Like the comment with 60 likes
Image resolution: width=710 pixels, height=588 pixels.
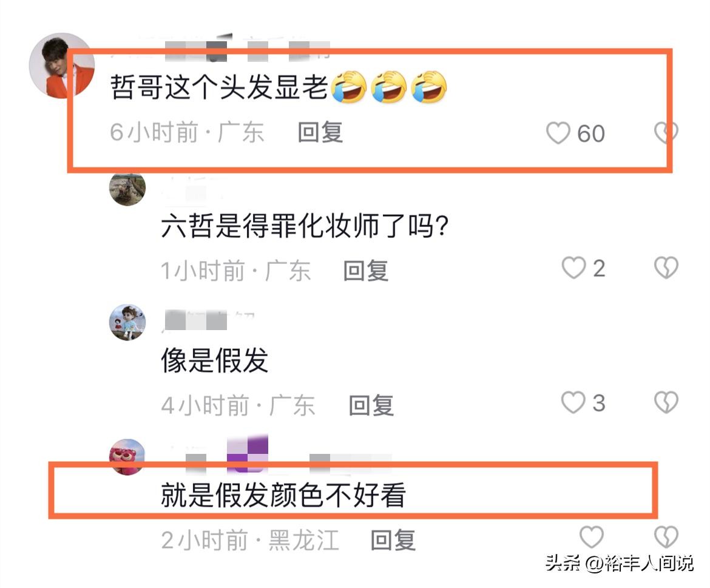tap(558, 133)
